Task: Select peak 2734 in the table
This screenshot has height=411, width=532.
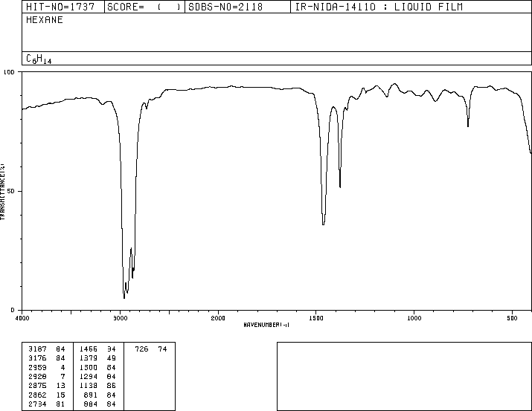Action: pyautogui.click(x=38, y=404)
